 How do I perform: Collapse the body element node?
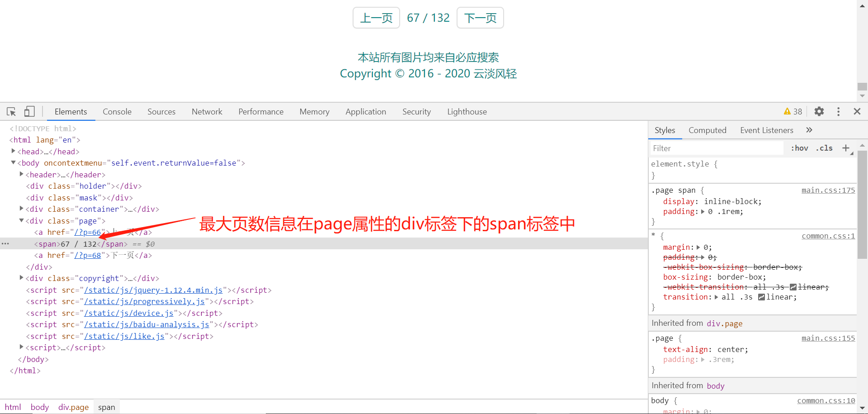click(x=14, y=162)
